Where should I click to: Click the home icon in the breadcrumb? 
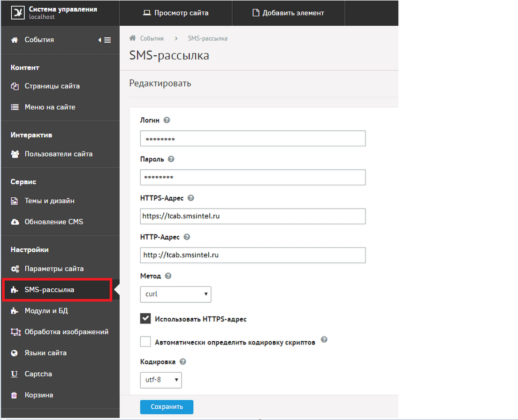point(132,38)
